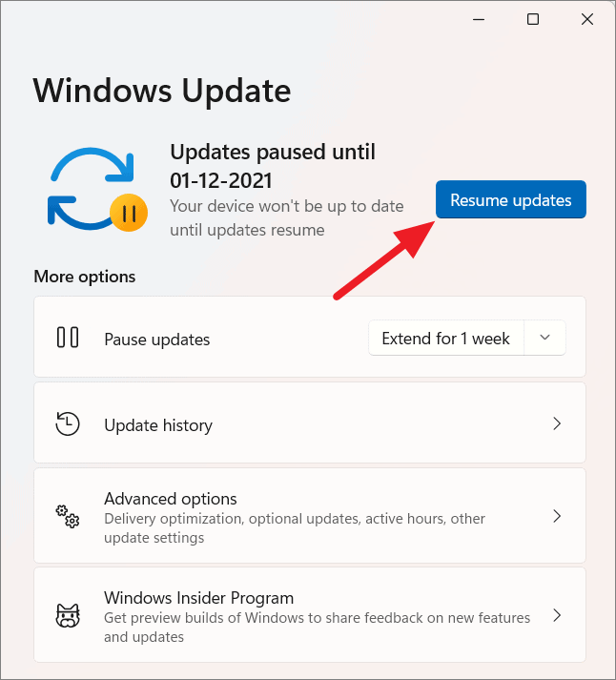Open the Advanced options entry
Viewport: 616px width, 680px height.
click(310, 516)
